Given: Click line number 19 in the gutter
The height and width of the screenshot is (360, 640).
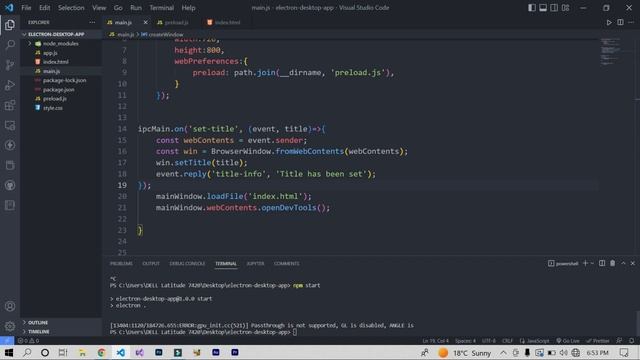Looking at the screenshot, I should (122, 185).
